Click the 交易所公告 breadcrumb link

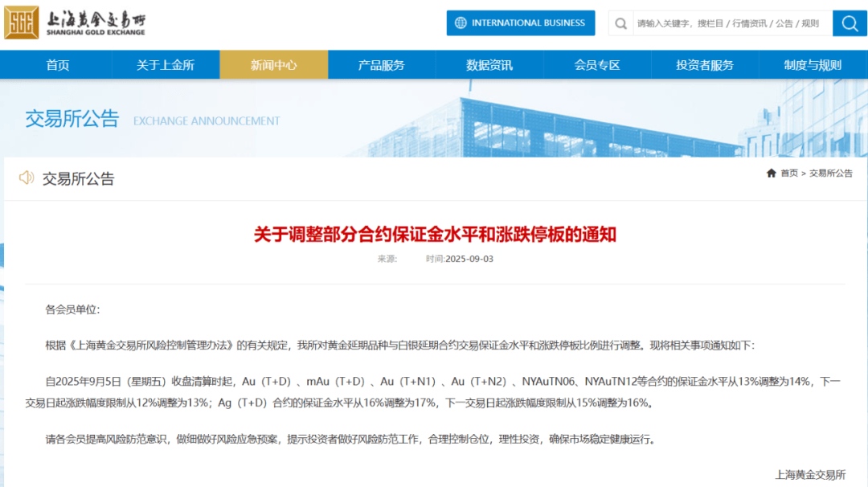coord(831,174)
